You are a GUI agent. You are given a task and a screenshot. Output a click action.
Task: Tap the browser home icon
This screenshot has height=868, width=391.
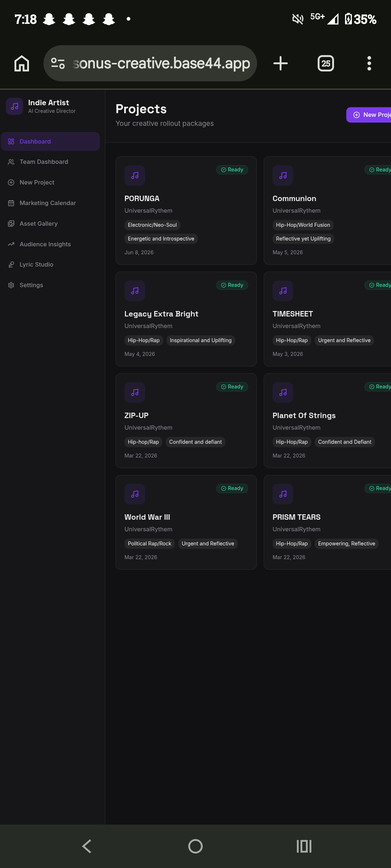[x=22, y=63]
